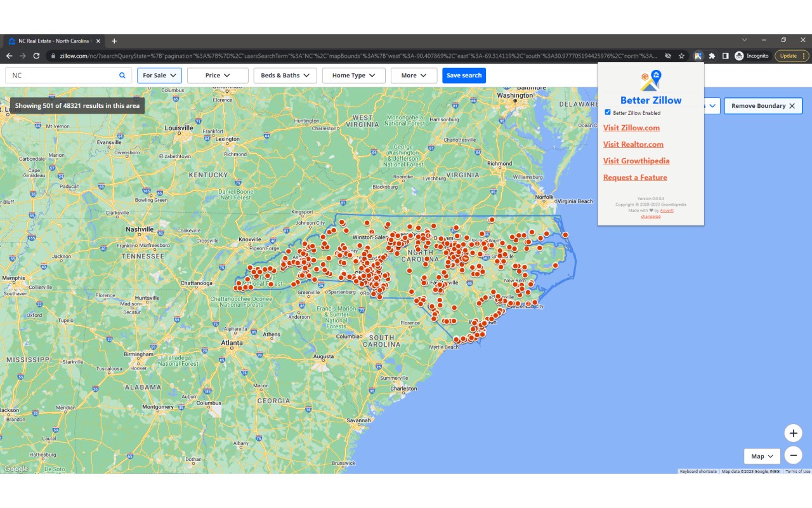Click the Save search button
Screen dimensions: 812x508
point(464,75)
